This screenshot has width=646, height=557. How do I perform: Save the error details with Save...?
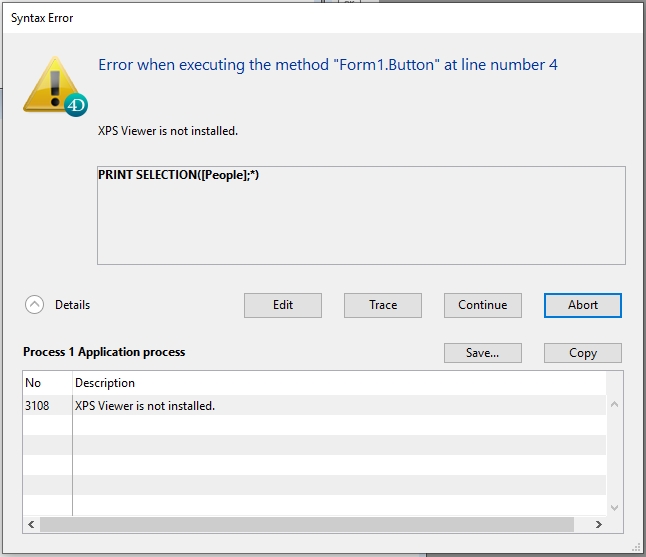pyautogui.click(x=483, y=353)
